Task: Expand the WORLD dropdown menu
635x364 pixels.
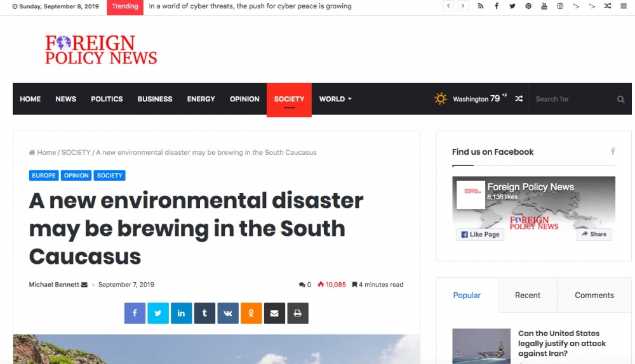Action: point(335,99)
